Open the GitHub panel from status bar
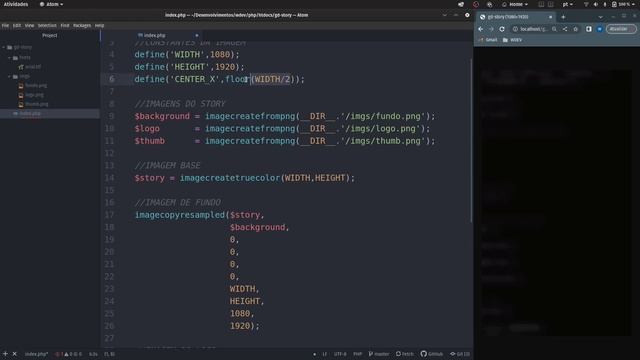This screenshot has width=640, height=360. (x=432, y=354)
